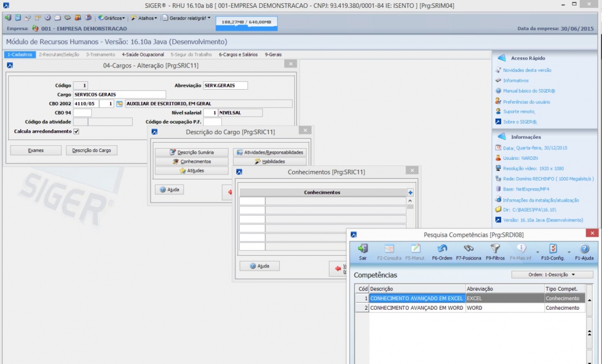602x364 pixels.
Task: Click the Descrição column header
Action: click(x=417, y=289)
